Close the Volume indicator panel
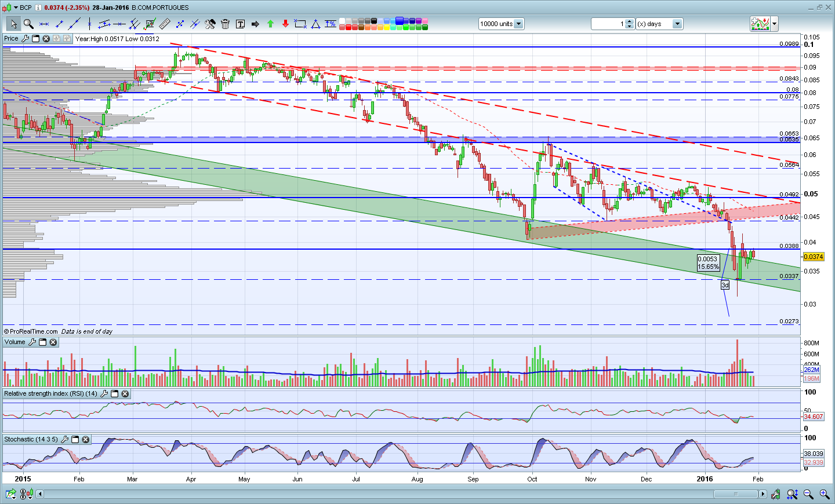 tap(53, 342)
